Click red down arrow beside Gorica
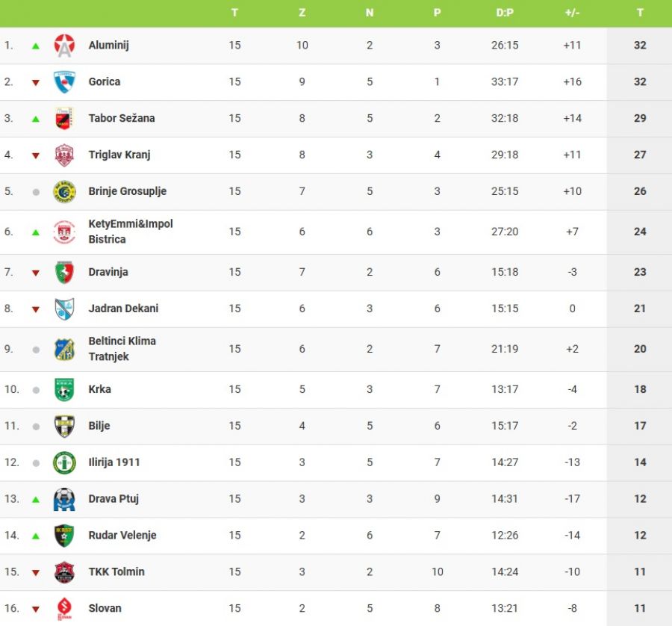672x626 pixels. [x=35, y=82]
